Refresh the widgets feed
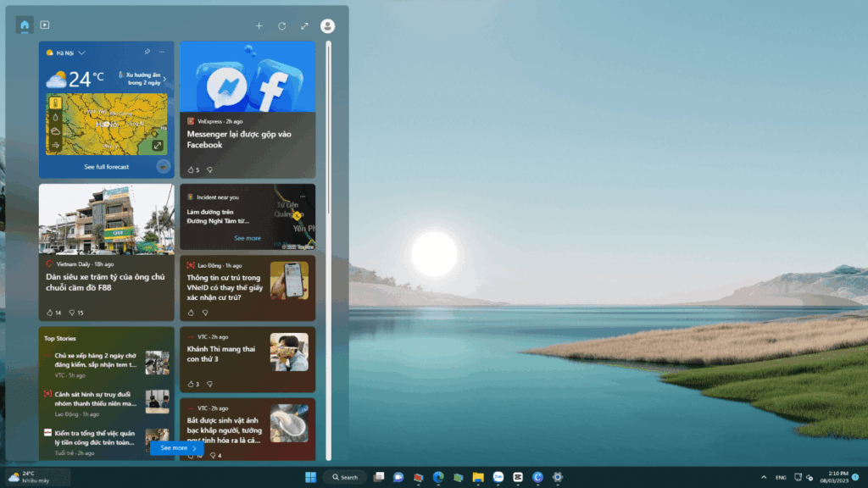Screen dimensions: 868x488 coord(281,26)
